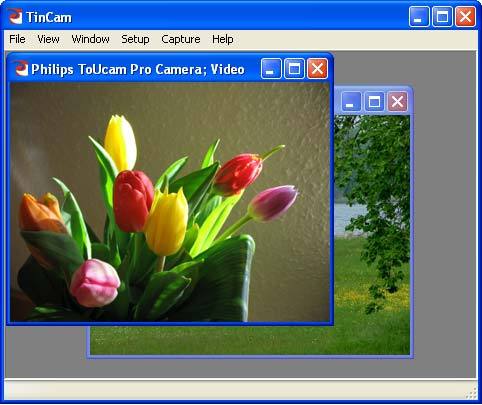The width and height of the screenshot is (482, 405).
Task: Minimize the main TinCam window
Action: (x=419, y=16)
